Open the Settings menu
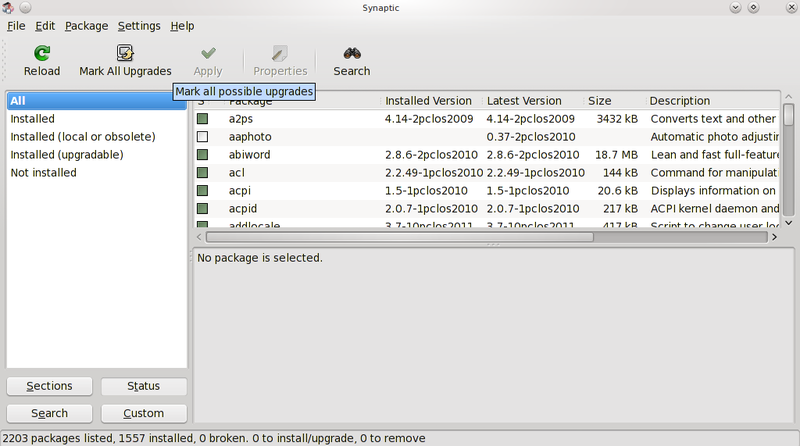Screen dimensions: 800x446 coord(139,26)
